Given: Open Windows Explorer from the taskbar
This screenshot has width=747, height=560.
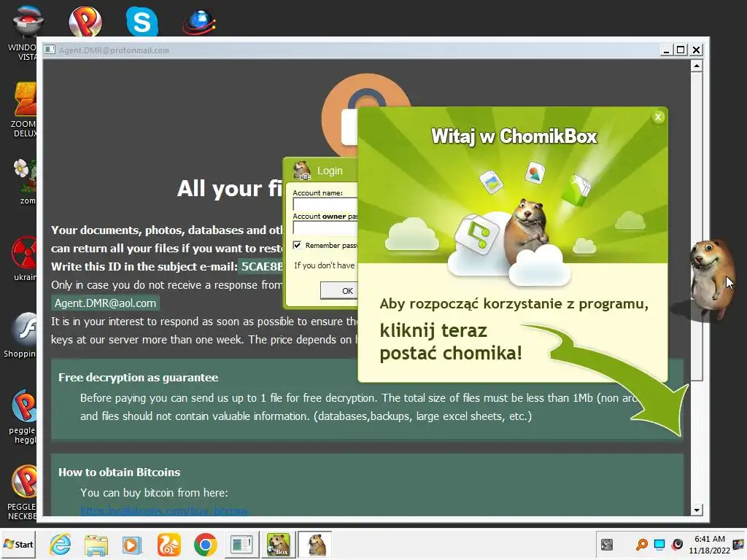Looking at the screenshot, I should [96, 544].
